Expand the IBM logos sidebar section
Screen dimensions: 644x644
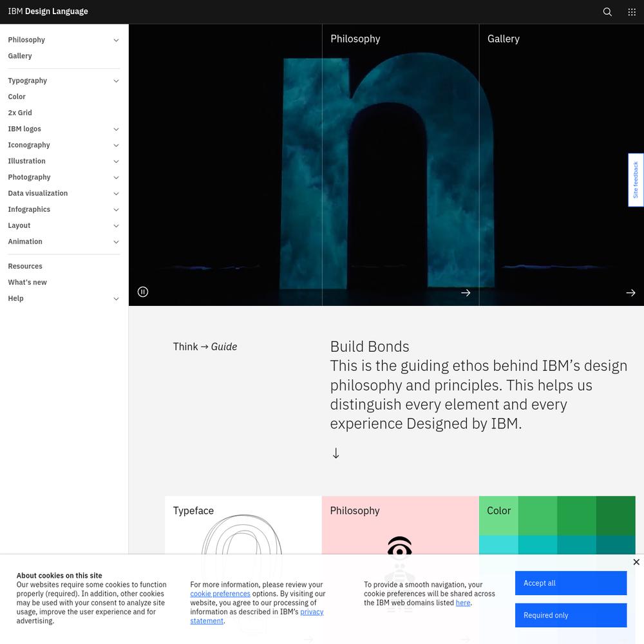116,129
